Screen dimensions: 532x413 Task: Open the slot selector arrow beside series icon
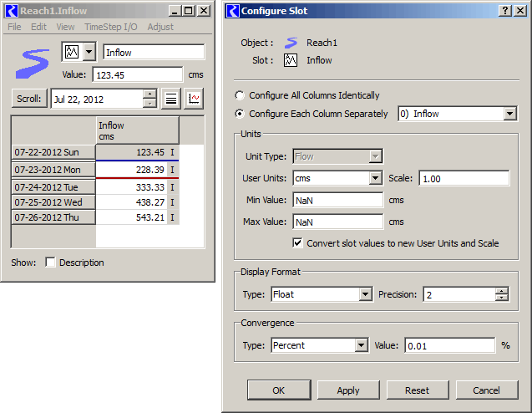89,52
